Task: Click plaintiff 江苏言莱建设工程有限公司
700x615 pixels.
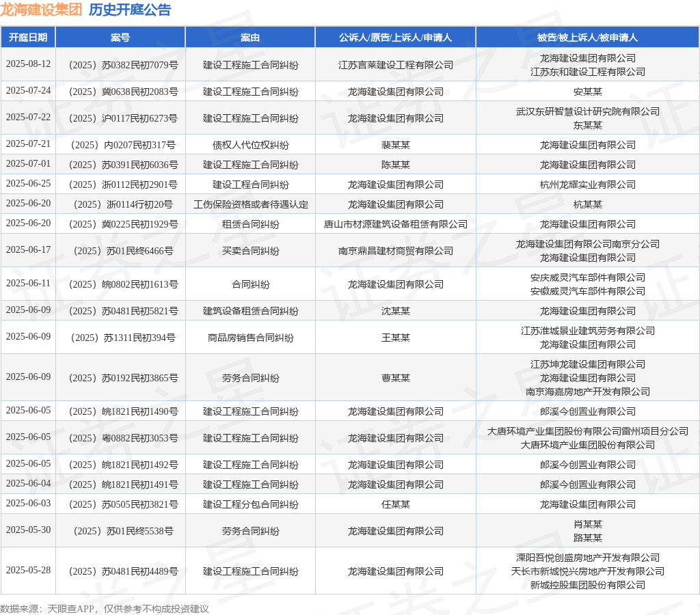Action: coord(396,65)
